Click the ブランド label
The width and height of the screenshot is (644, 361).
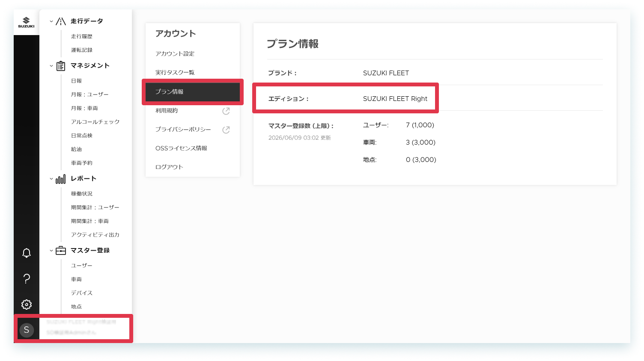point(282,73)
